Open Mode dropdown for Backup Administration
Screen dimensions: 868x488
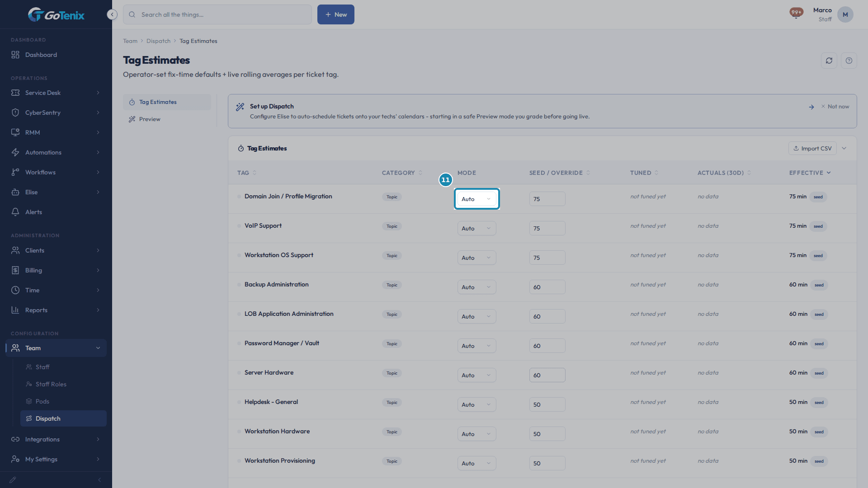(x=476, y=287)
